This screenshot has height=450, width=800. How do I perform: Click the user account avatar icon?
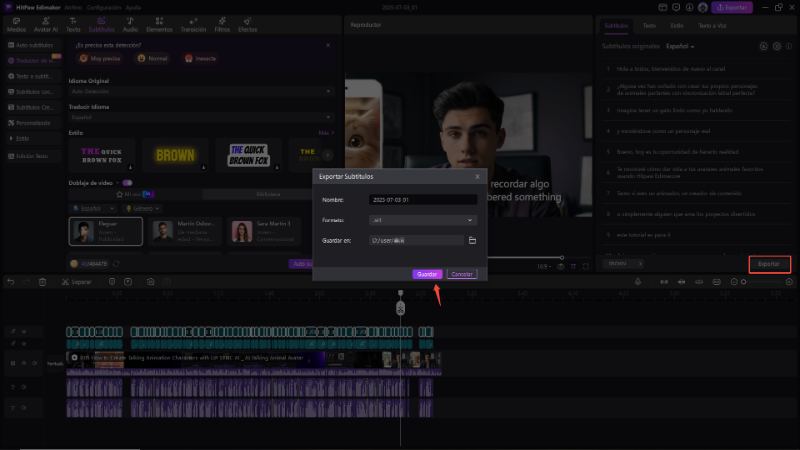coord(703,7)
